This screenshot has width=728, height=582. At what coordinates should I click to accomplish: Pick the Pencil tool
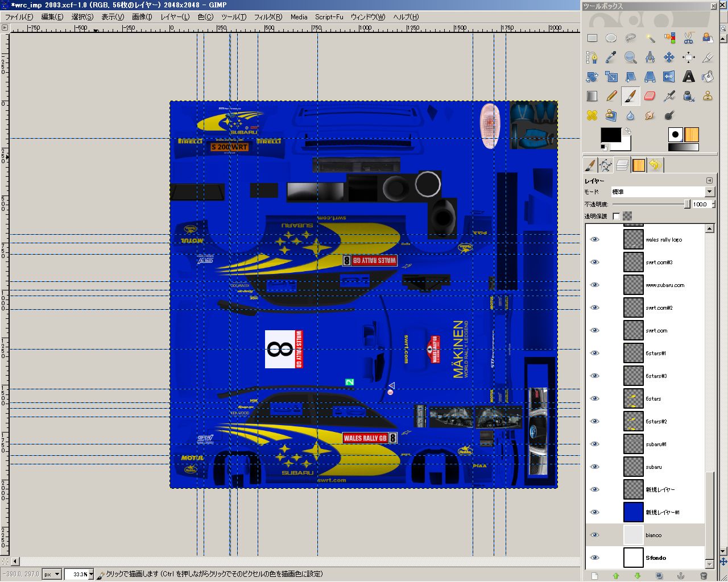611,96
